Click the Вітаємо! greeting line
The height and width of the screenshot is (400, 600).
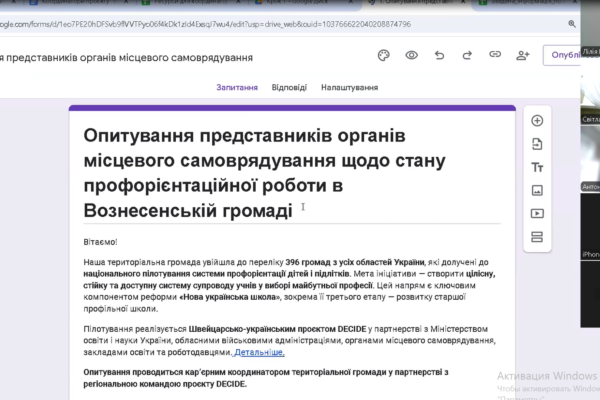click(x=100, y=242)
